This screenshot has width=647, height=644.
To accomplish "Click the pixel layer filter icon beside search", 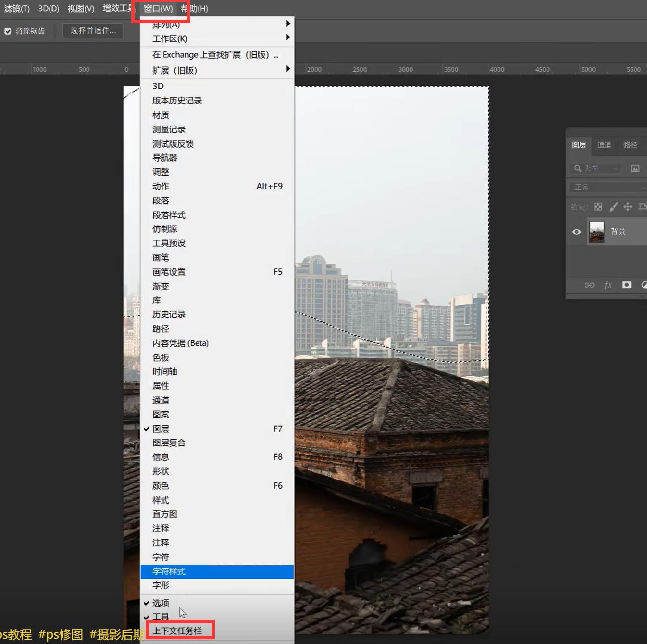I will pos(635,168).
